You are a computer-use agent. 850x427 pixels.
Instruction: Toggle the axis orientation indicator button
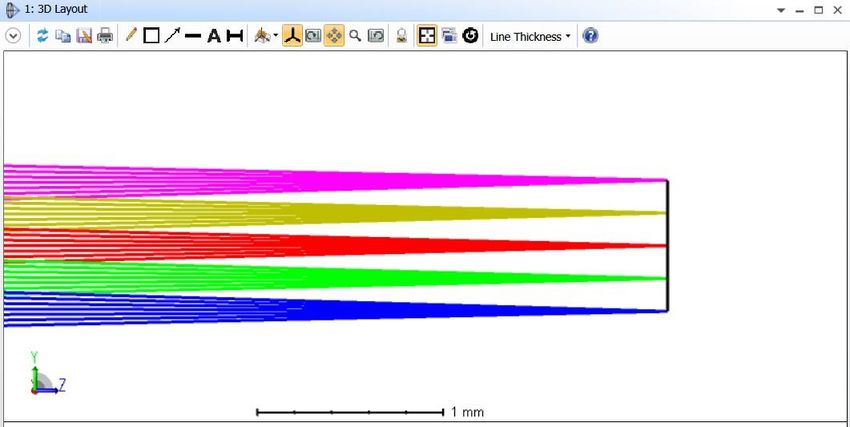[292, 36]
